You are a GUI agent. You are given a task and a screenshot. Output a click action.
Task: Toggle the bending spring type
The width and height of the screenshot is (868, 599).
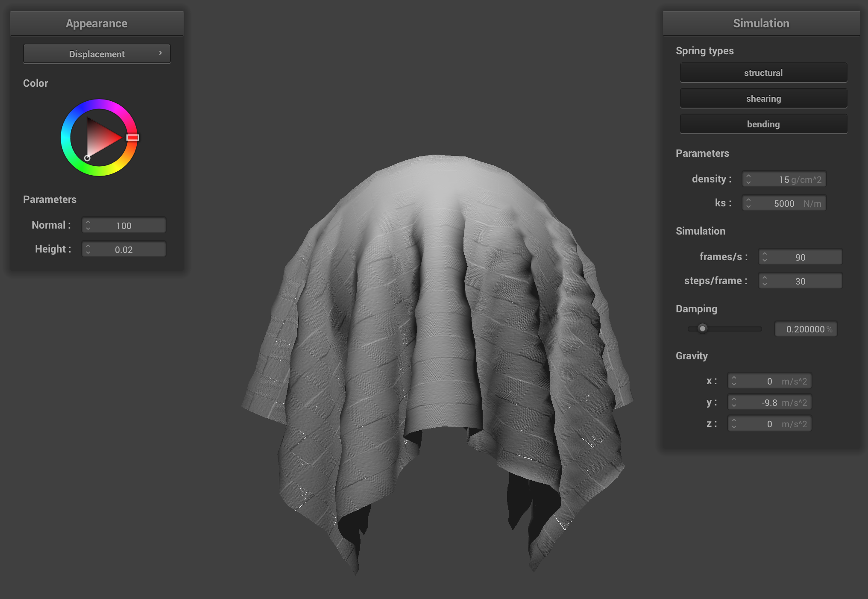coord(763,124)
